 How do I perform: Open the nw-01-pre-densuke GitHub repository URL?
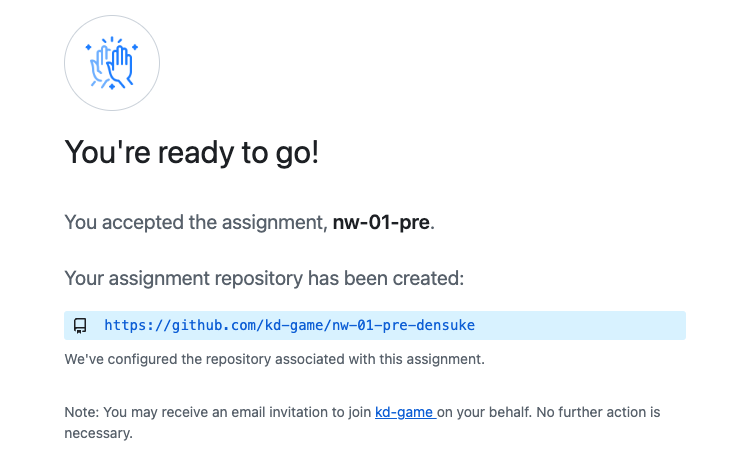[x=289, y=325]
